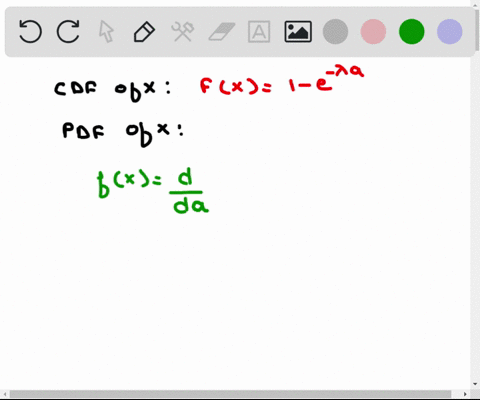Insert an image with picture icon

pyautogui.click(x=298, y=32)
